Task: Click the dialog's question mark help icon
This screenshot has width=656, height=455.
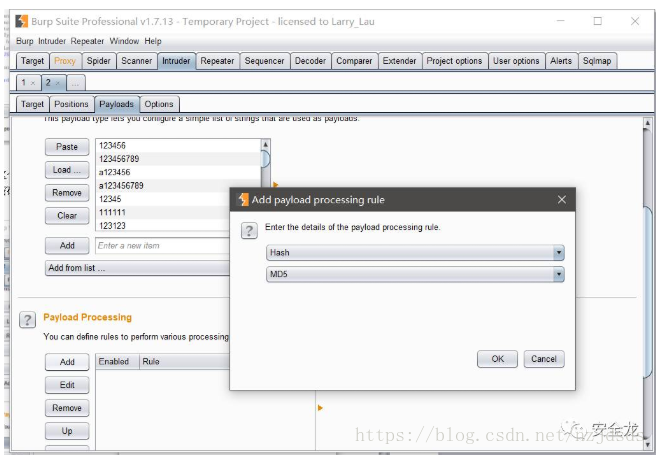Action: click(249, 230)
